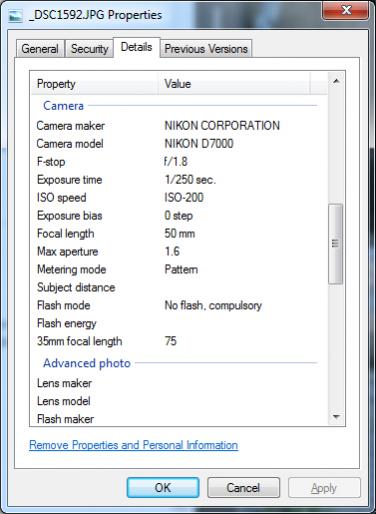The image size is (376, 514).
Task: Click the scroll up arrow
Action: 336,81
